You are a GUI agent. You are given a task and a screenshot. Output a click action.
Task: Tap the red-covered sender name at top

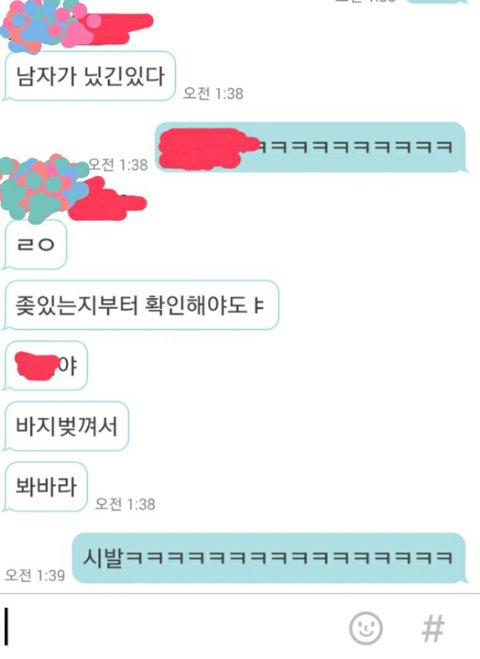pyautogui.click(x=120, y=29)
